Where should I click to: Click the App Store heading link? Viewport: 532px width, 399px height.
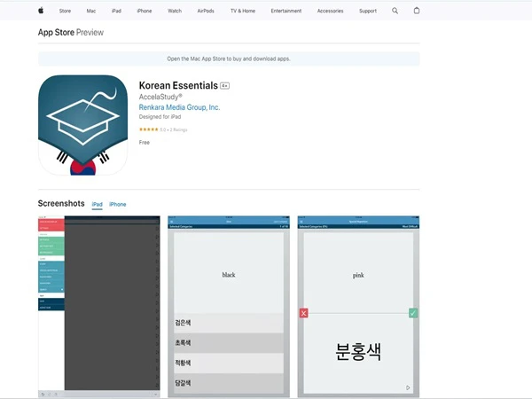pos(56,32)
